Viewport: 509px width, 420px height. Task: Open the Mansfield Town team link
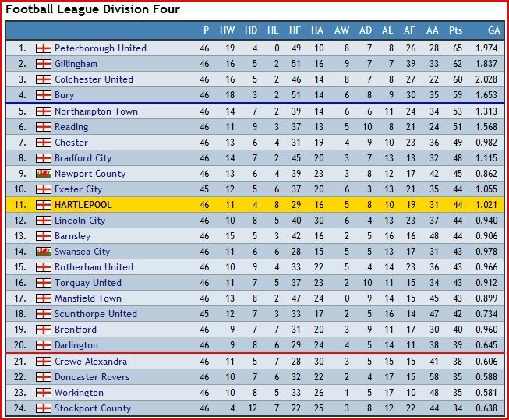coord(88,298)
